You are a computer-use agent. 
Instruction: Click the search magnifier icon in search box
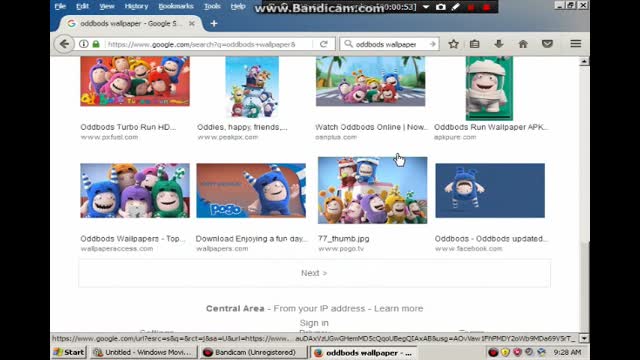[348, 44]
